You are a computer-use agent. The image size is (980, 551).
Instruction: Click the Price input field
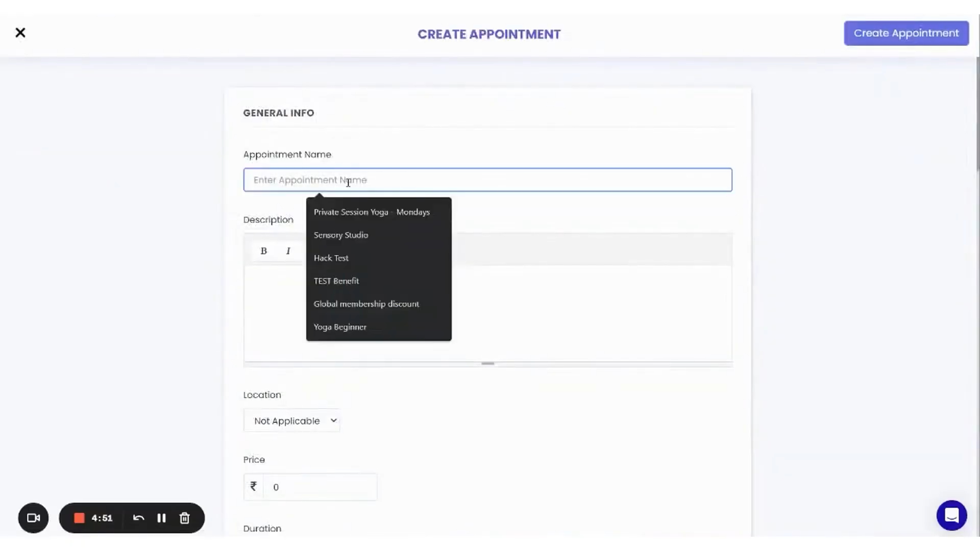320,487
